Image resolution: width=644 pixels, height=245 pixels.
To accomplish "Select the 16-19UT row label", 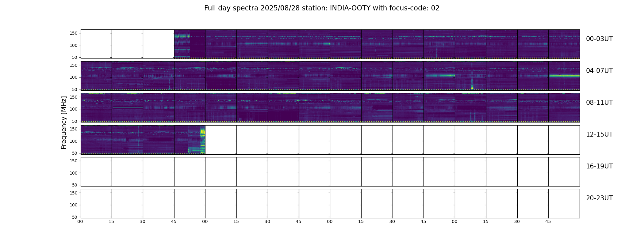I will 599,166.
